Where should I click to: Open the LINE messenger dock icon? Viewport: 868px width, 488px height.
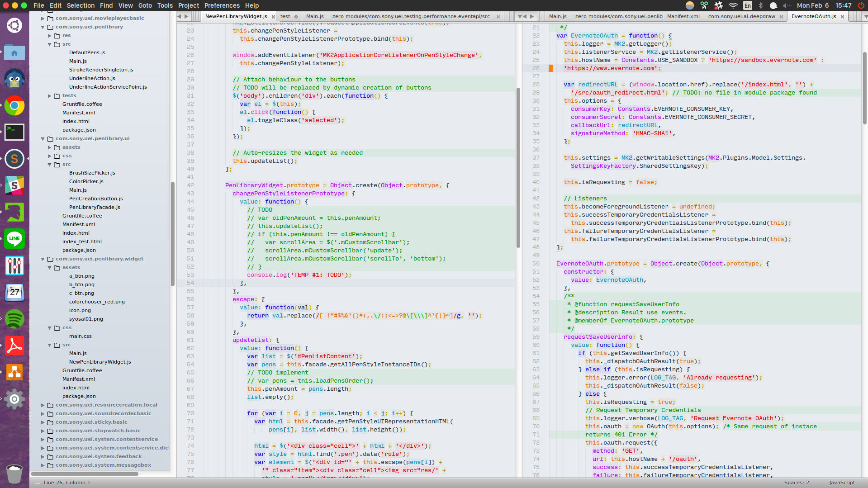14,238
